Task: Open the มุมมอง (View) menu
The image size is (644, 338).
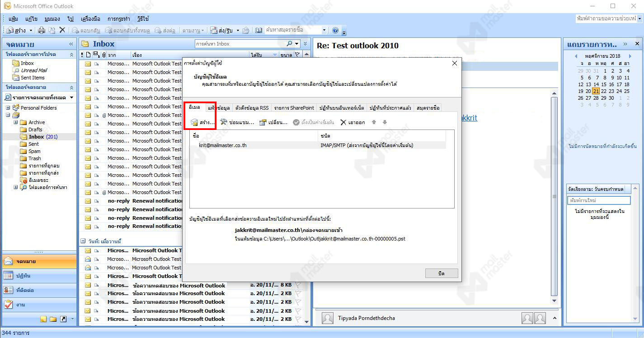Action: pos(52,19)
